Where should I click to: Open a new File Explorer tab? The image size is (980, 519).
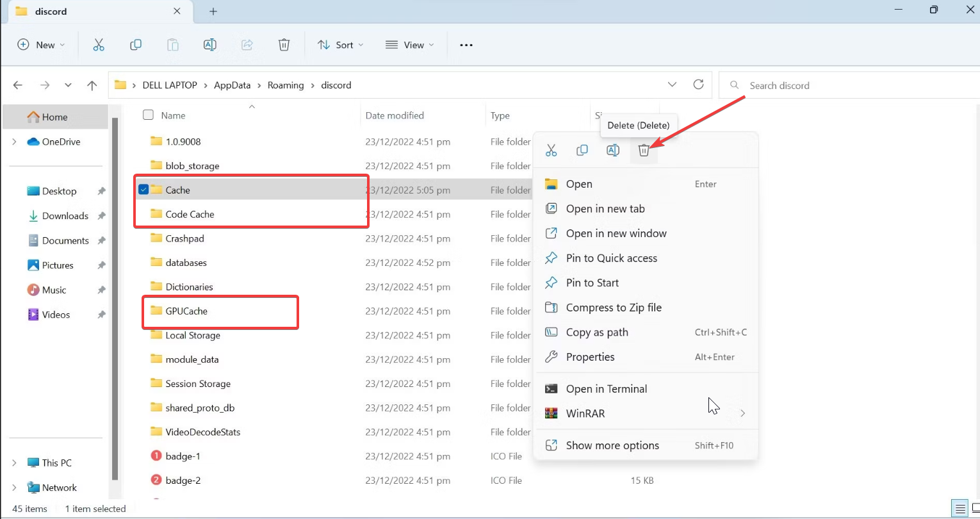(213, 12)
